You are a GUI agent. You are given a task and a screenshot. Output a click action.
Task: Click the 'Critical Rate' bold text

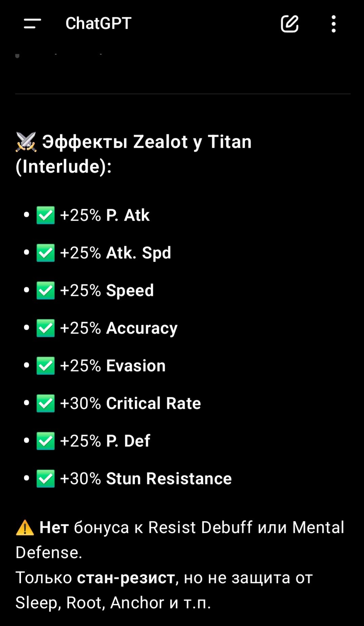(x=153, y=403)
